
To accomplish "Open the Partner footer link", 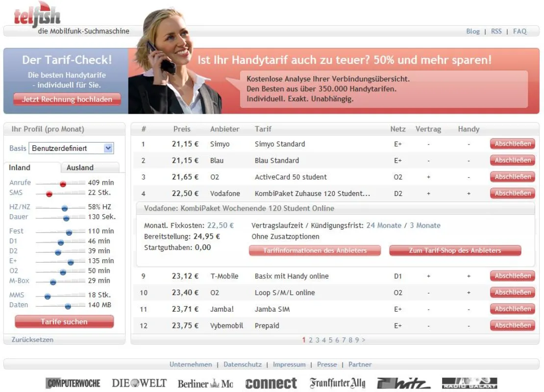I will pyautogui.click(x=360, y=364).
